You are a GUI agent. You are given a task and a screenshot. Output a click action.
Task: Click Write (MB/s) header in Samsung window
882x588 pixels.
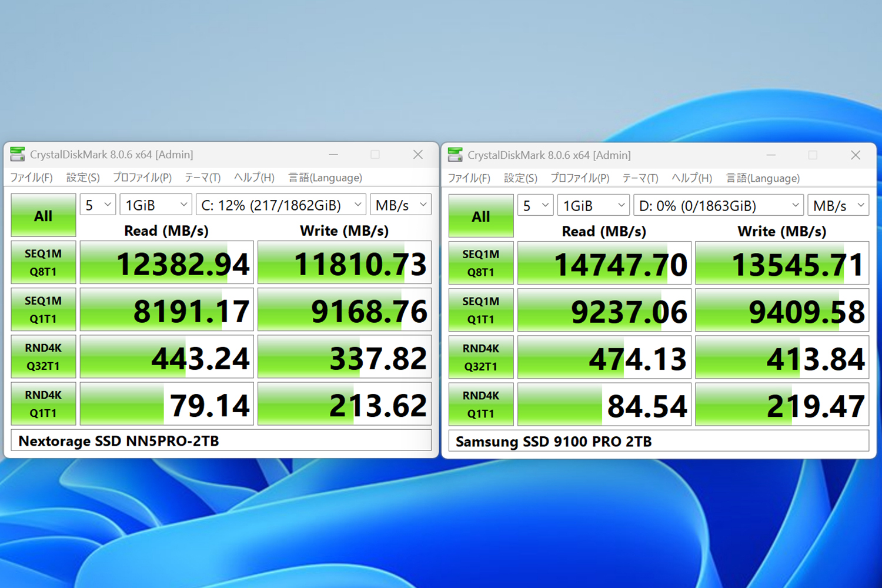[782, 231]
